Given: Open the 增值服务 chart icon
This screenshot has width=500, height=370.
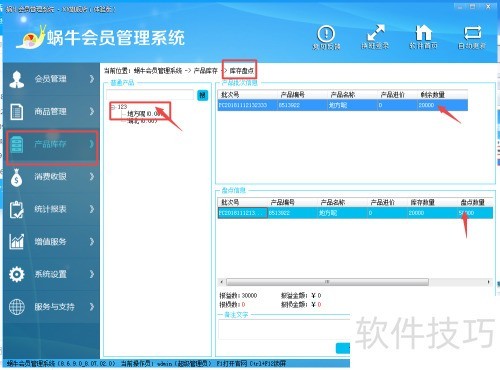Looking at the screenshot, I should tap(17, 241).
